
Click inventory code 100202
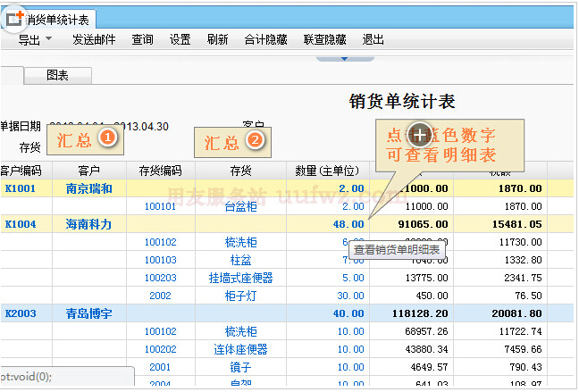pos(160,349)
